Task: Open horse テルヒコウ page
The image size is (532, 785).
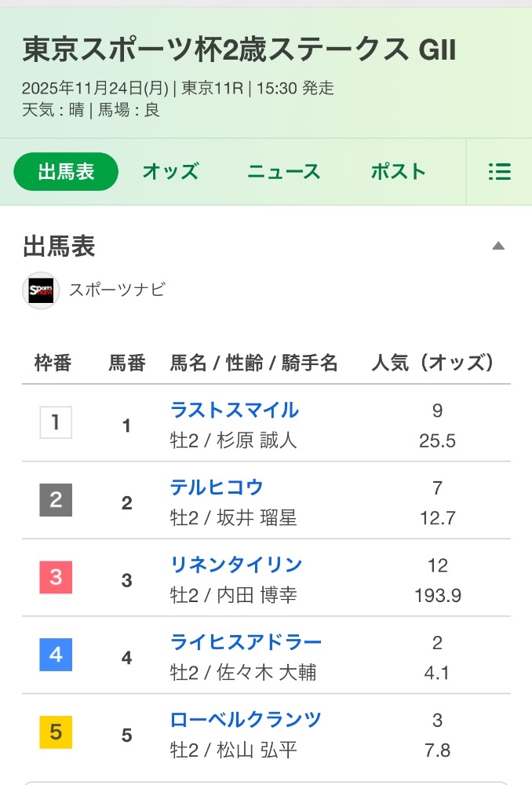Action: (x=217, y=487)
